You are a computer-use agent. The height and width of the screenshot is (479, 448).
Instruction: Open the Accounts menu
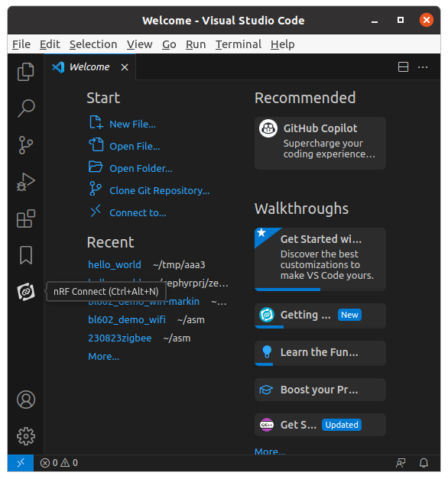tap(26, 400)
